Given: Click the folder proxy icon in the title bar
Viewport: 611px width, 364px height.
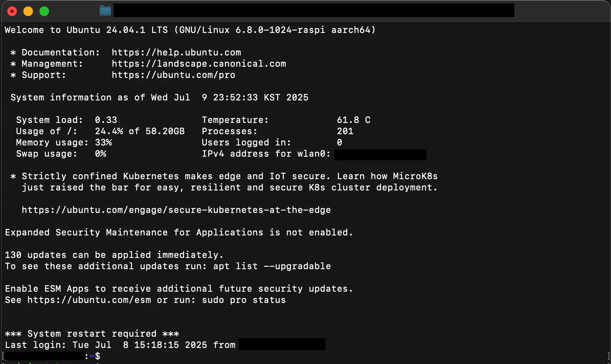Looking at the screenshot, I should point(105,10).
